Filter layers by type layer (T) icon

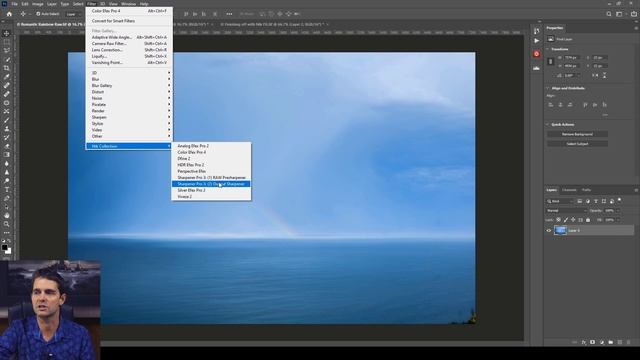(x=596, y=201)
